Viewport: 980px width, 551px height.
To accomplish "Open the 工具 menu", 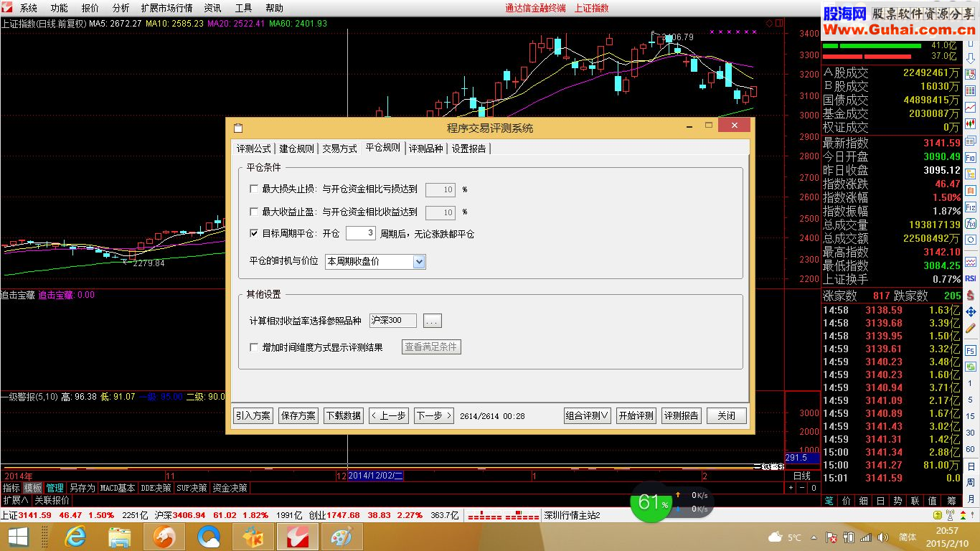I will 243,8.
